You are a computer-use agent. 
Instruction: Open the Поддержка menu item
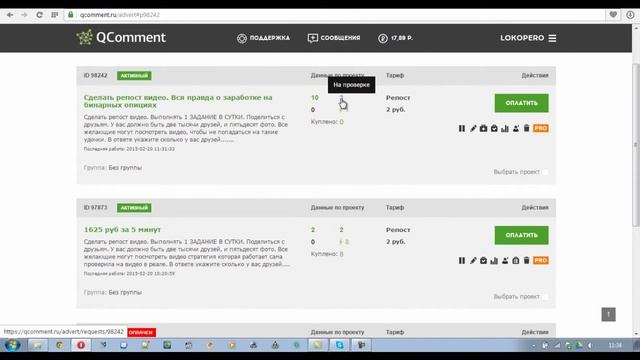pyautogui.click(x=263, y=38)
